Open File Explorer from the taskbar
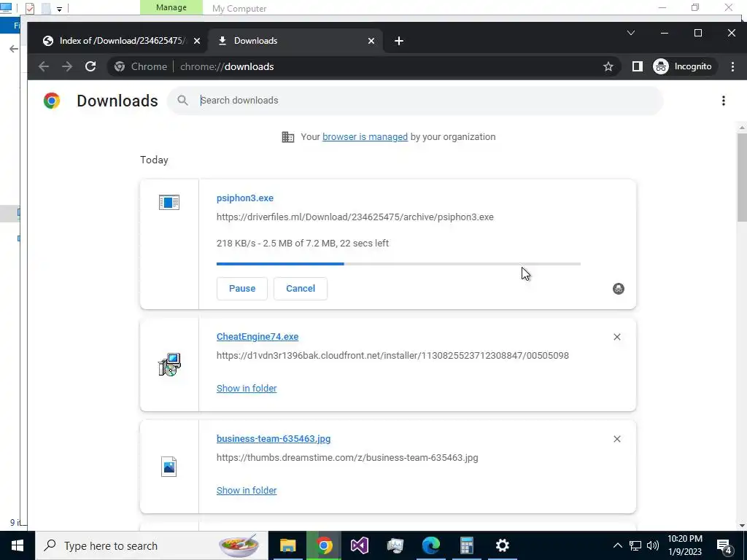This screenshot has width=747, height=560. pos(287,545)
